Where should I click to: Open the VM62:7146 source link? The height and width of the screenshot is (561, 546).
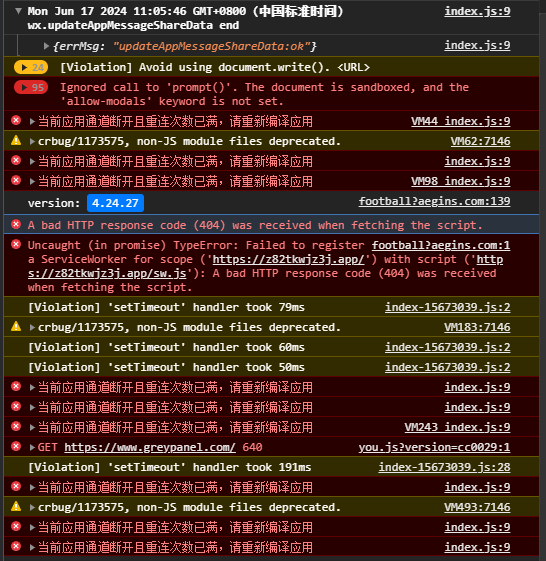481,141
